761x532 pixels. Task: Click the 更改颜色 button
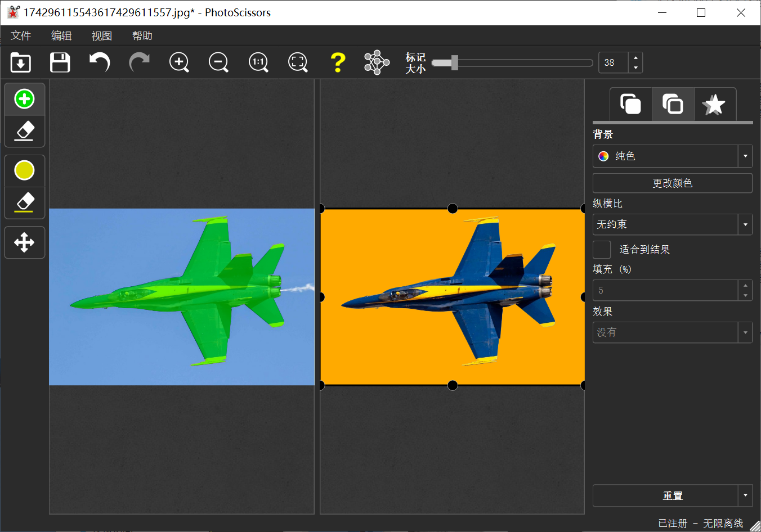[x=673, y=183]
